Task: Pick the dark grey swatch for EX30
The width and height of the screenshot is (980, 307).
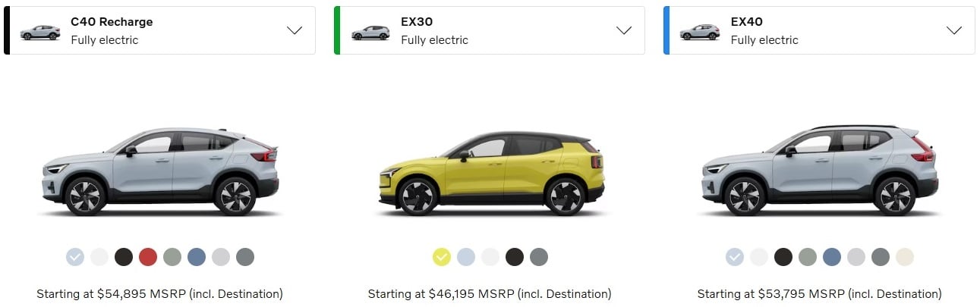Action: pyautogui.click(x=539, y=257)
